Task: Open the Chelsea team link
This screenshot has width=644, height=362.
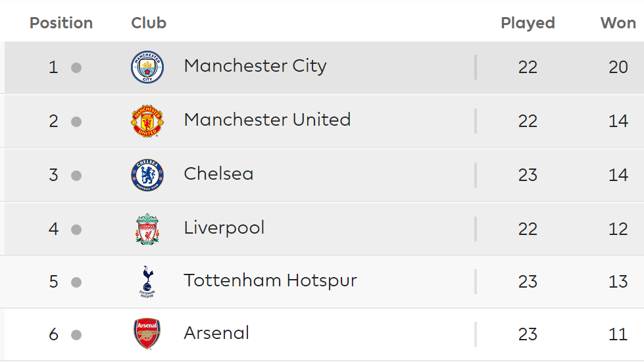Action: [218, 174]
